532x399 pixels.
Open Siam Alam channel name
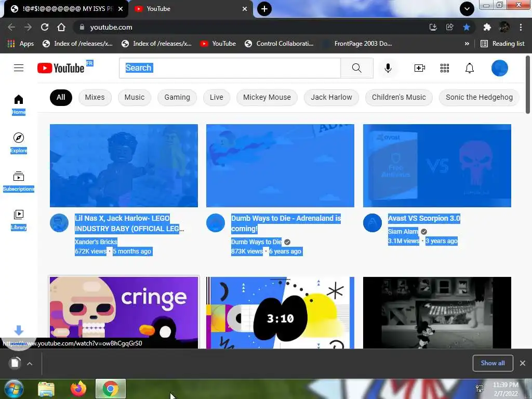click(403, 231)
